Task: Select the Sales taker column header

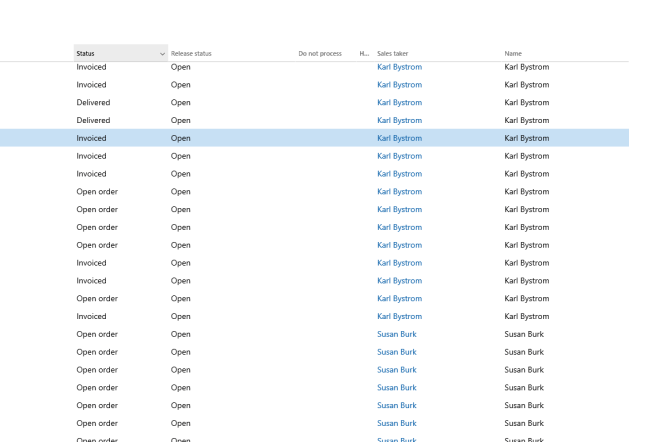Action: click(x=392, y=53)
